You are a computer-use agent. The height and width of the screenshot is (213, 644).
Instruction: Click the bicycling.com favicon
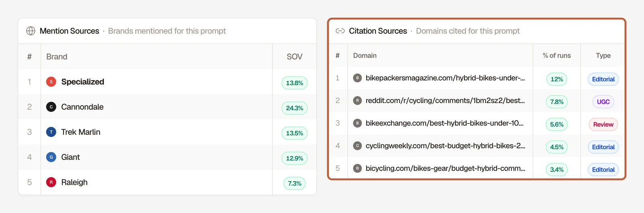pos(357,168)
